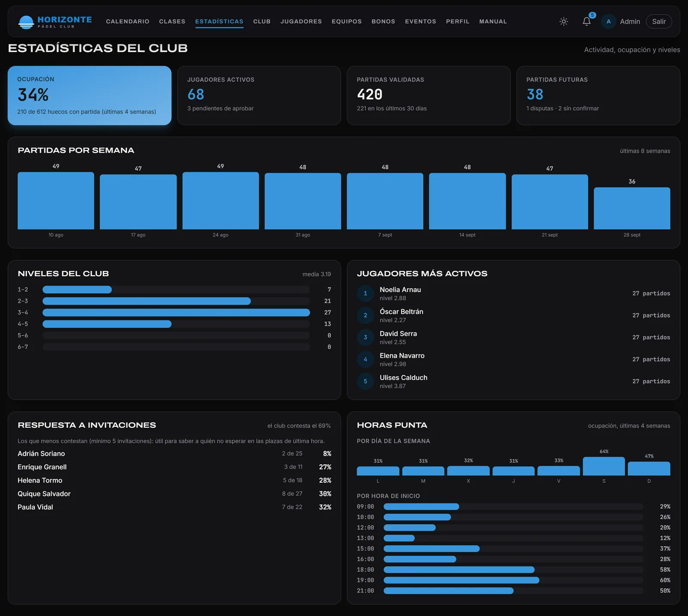
Task: Click Adrián Soriano in invitation responses
Action: (x=41, y=453)
